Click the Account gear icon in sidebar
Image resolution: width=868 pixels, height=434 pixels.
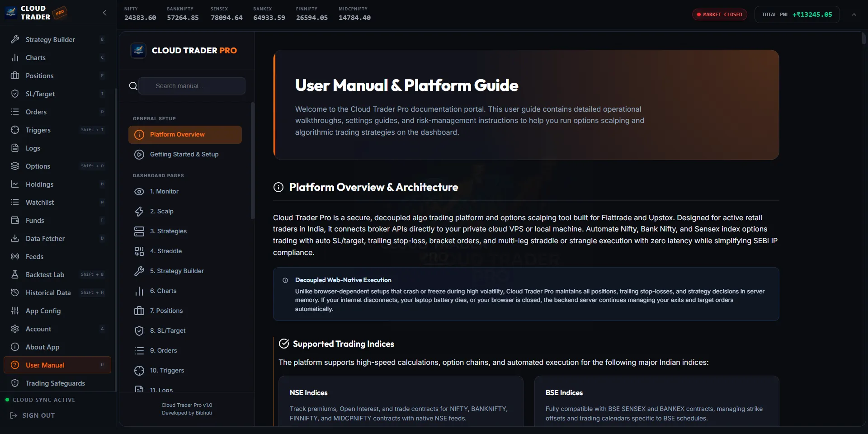[x=15, y=329]
